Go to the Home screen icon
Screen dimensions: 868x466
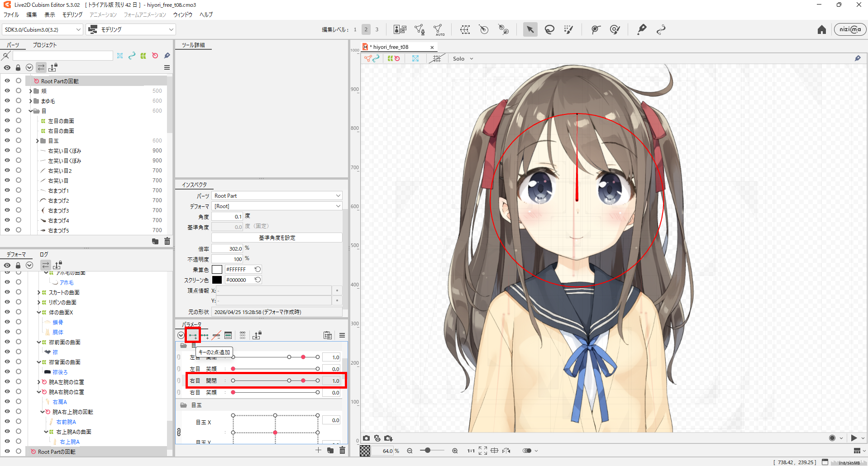click(822, 30)
